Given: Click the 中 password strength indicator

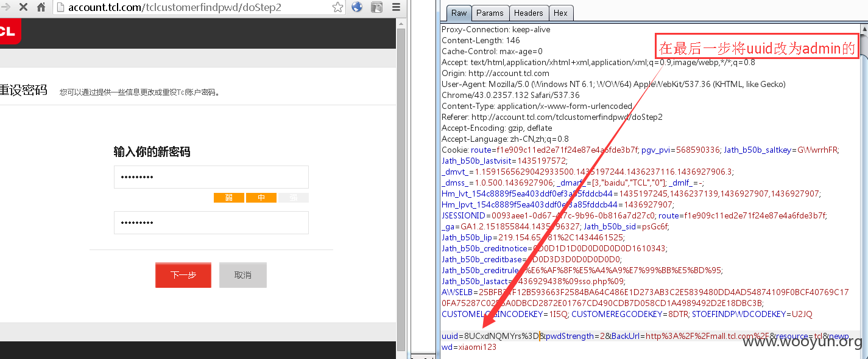Looking at the screenshot, I should coord(261,198).
